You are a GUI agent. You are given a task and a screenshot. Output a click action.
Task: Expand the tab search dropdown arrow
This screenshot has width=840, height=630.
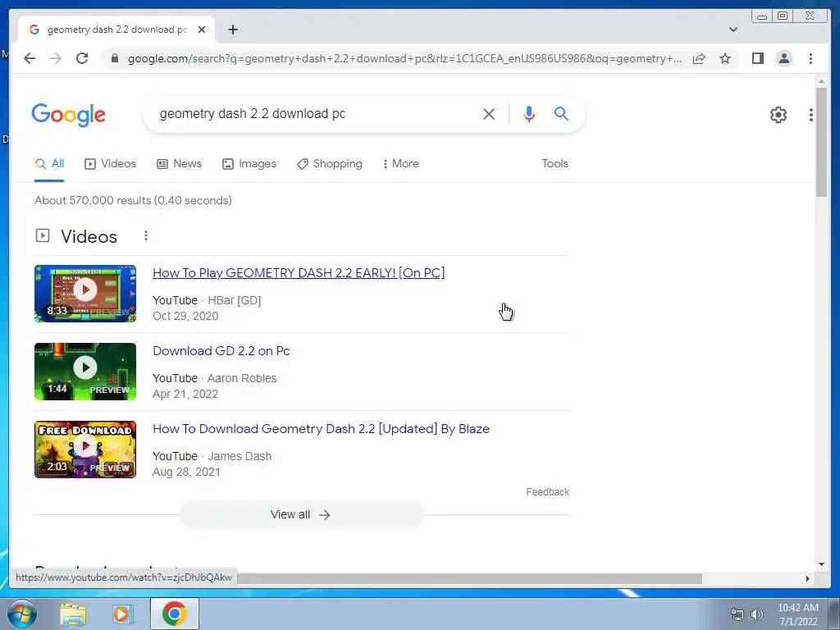733,30
